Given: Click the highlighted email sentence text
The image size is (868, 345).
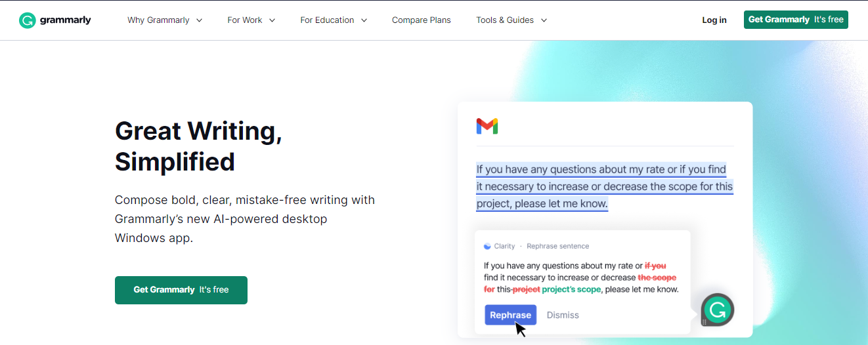Looking at the screenshot, I should pyautogui.click(x=605, y=187).
